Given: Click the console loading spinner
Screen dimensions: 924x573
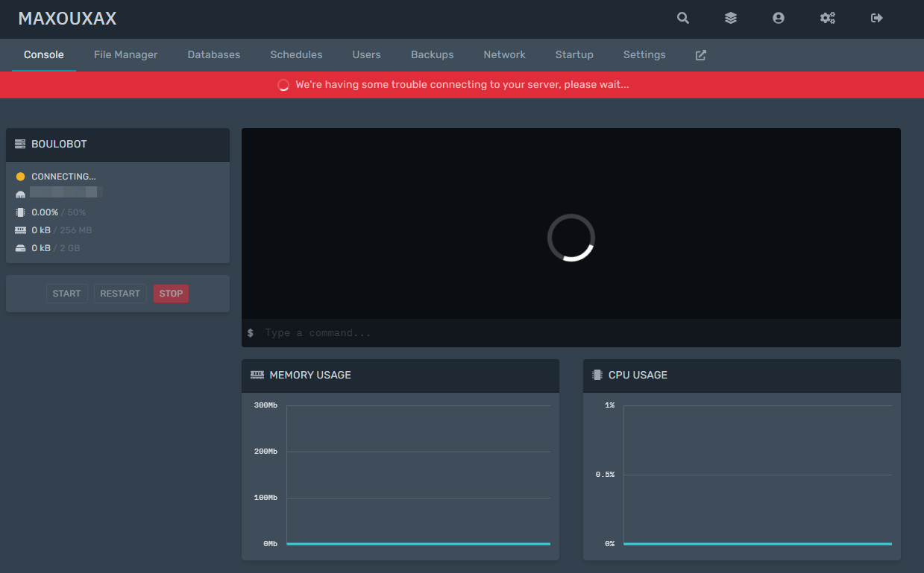Looking at the screenshot, I should pyautogui.click(x=571, y=238).
